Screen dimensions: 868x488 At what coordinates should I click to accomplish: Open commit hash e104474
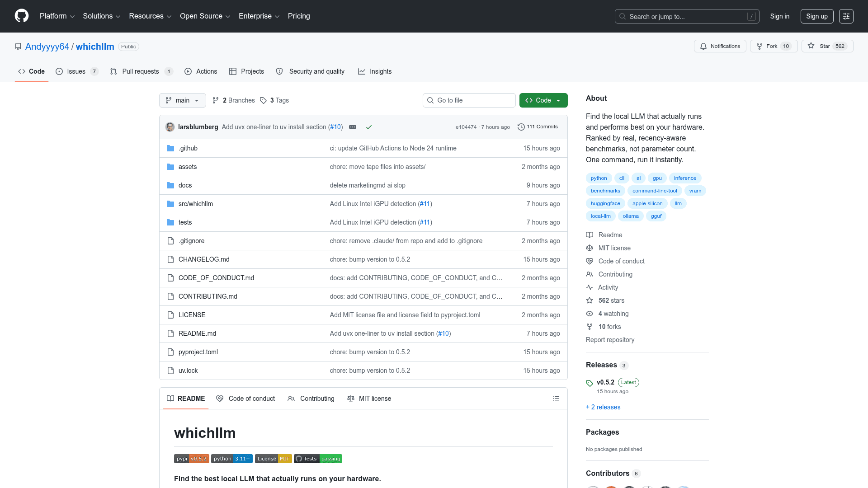pos(466,127)
